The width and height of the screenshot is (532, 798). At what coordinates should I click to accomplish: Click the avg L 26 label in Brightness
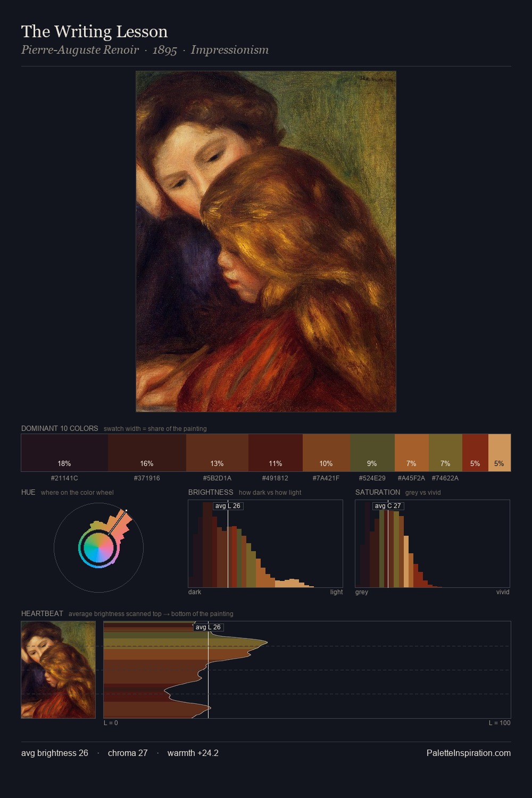click(228, 506)
